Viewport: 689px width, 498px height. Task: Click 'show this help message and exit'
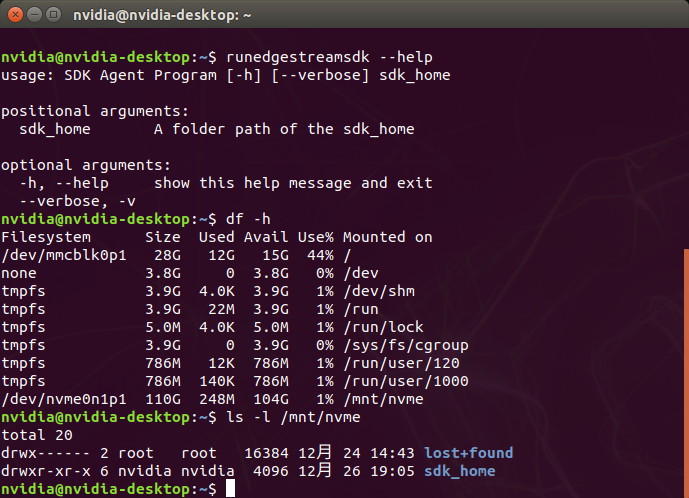293,183
